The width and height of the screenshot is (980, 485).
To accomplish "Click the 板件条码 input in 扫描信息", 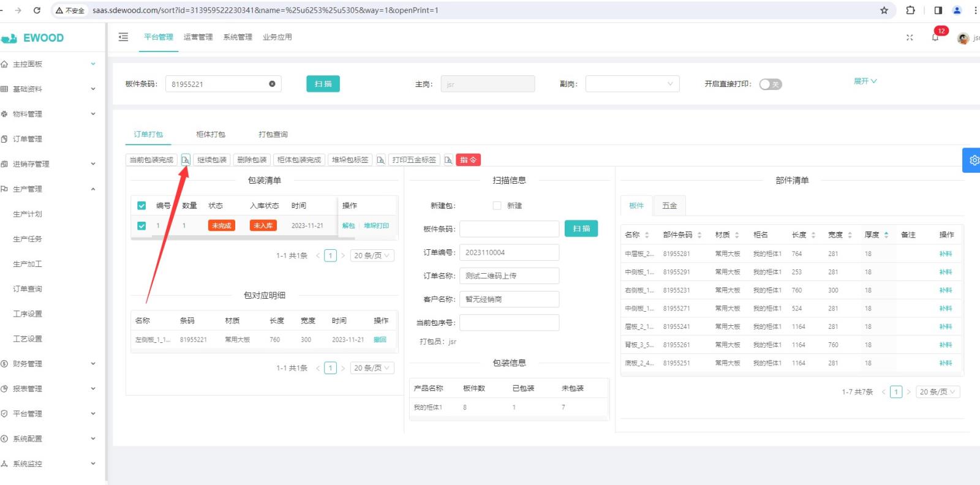I will click(510, 229).
